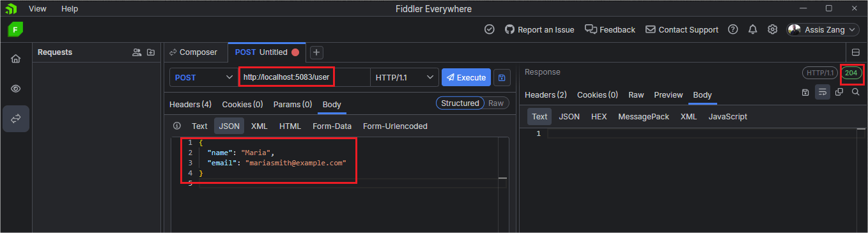Switch to the Composer tab
The width and height of the screenshot is (868, 233).
[x=194, y=52]
